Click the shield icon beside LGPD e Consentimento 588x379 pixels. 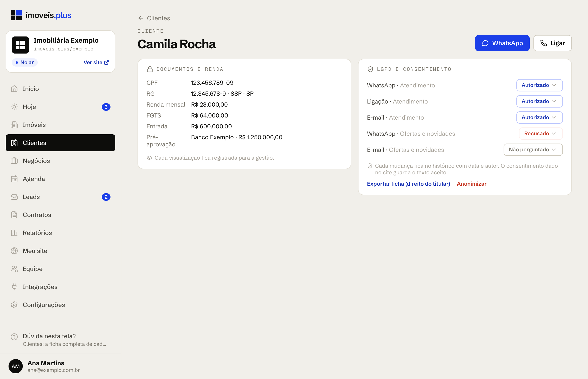[x=370, y=69]
